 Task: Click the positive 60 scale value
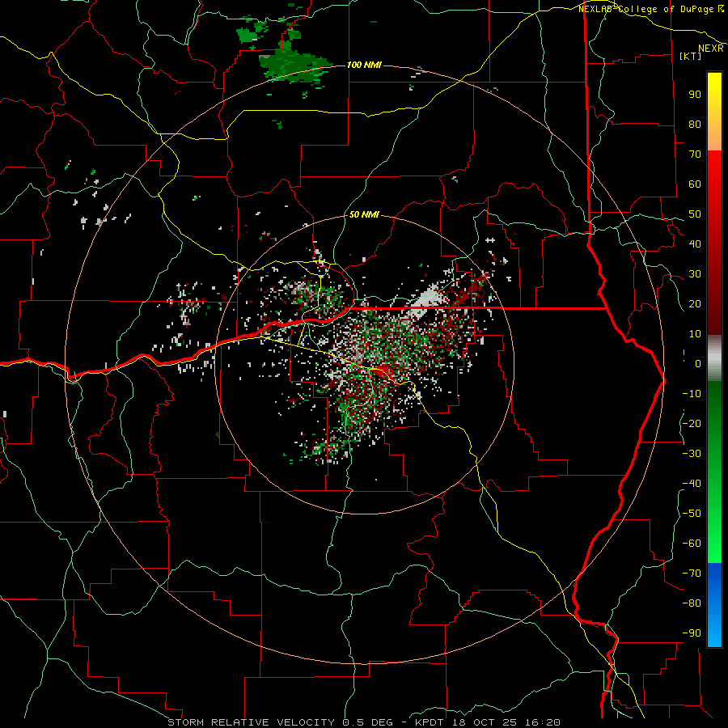[695, 184]
